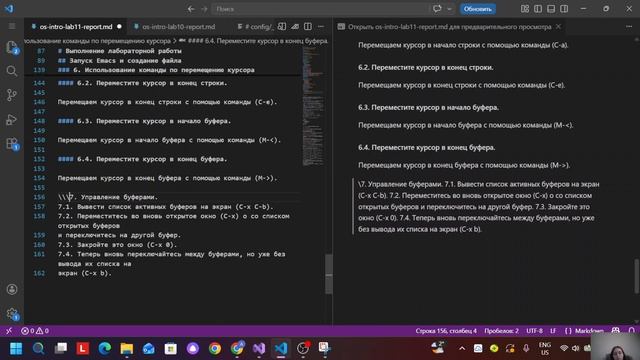Open the remote window indicator in the status bar
640x360 pixels.
(x=9, y=331)
